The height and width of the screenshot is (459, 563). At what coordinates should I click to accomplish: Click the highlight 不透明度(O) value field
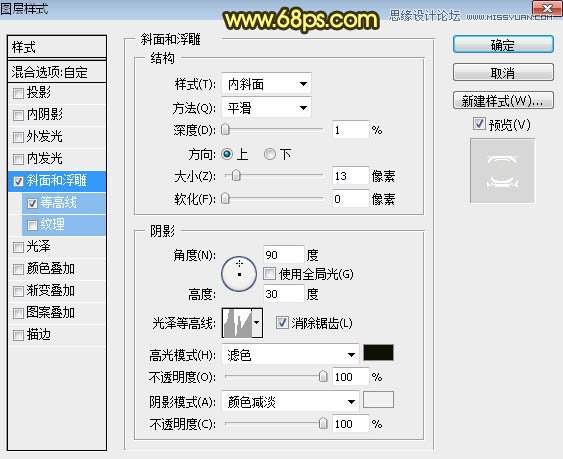[x=350, y=377]
